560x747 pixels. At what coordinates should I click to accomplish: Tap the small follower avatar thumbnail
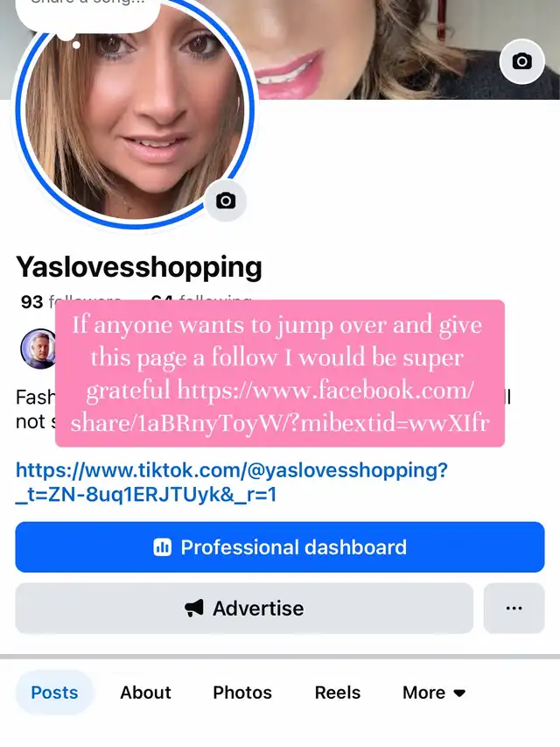[39, 349]
